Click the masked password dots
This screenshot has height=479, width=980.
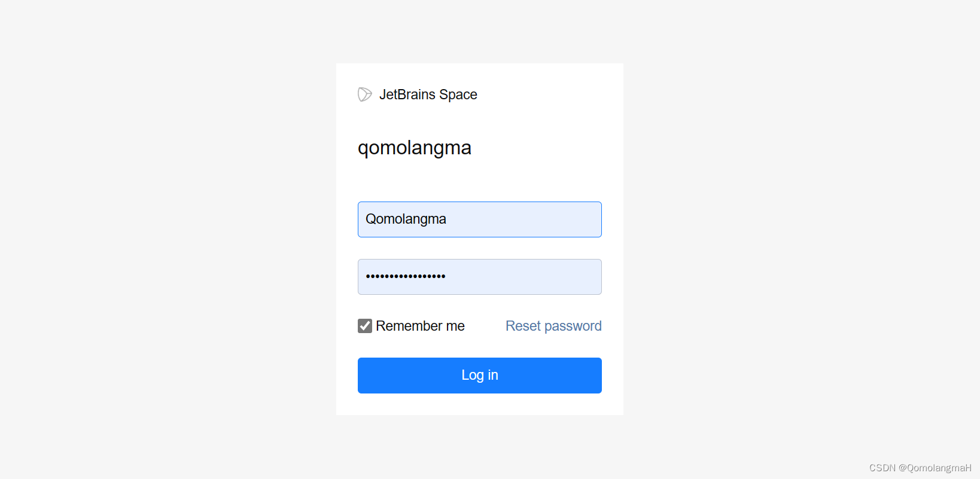tap(405, 277)
